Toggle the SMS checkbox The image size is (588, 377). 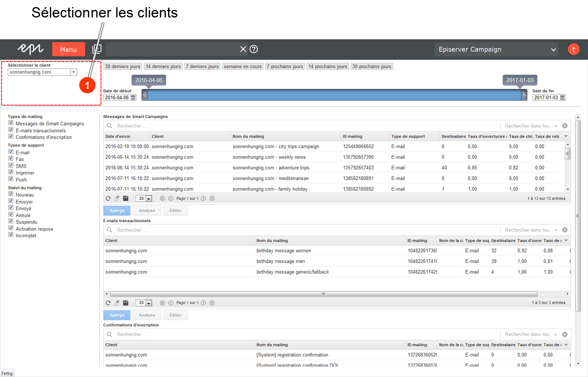[11, 165]
